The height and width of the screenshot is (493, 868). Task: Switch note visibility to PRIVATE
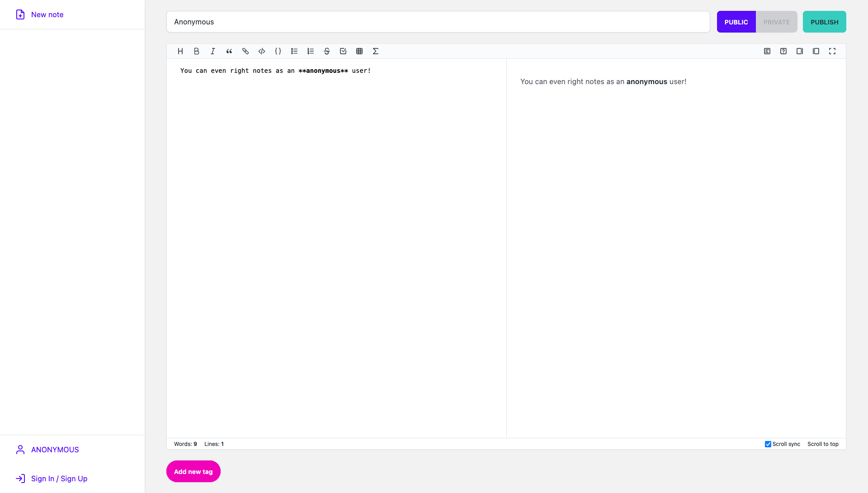(776, 22)
